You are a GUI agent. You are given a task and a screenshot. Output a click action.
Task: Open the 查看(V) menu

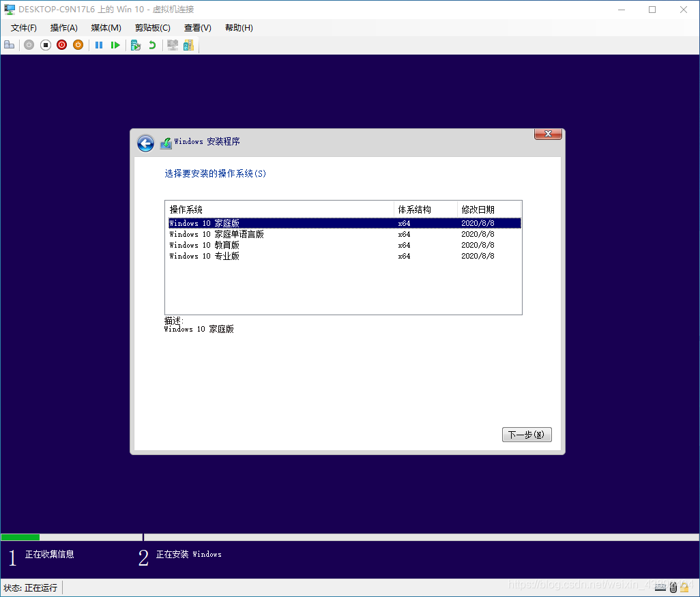(x=198, y=28)
